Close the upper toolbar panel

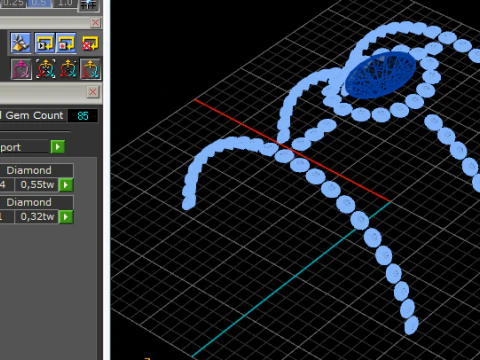pyautogui.click(x=95, y=23)
